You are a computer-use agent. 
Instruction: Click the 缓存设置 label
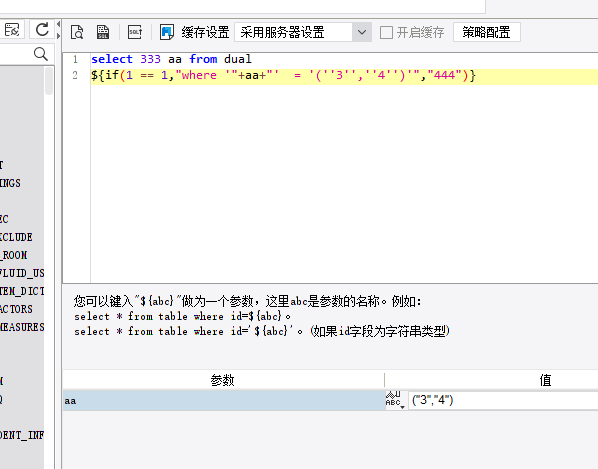click(x=205, y=32)
